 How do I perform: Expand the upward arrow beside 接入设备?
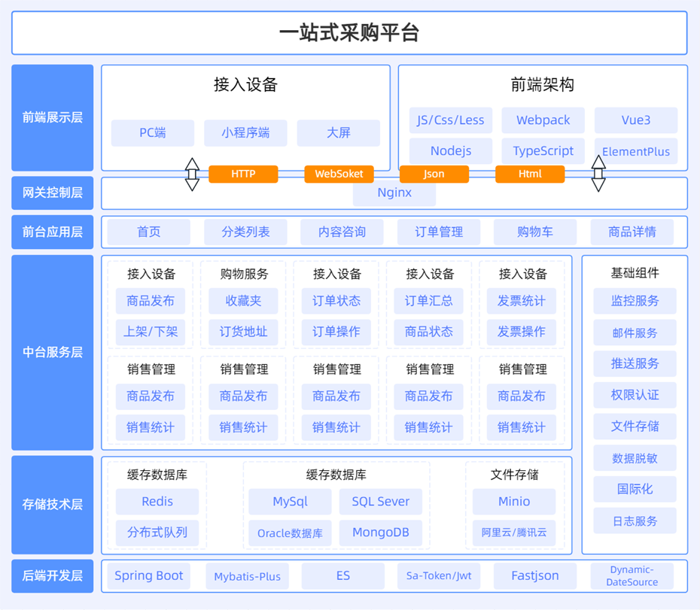click(x=192, y=174)
